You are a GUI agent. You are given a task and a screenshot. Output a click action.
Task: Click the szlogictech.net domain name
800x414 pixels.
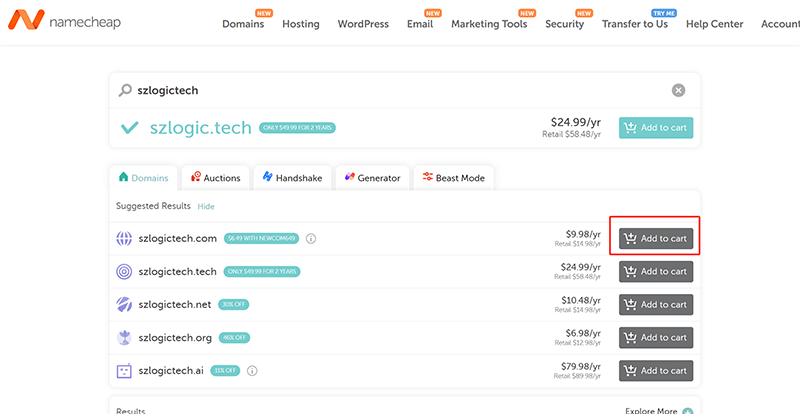point(174,305)
